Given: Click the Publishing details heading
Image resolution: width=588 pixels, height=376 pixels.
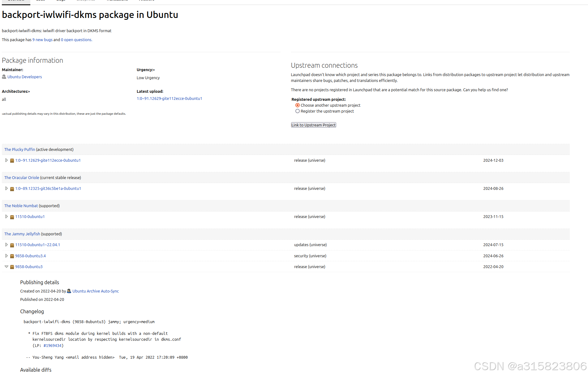Looking at the screenshot, I should click(x=40, y=282).
